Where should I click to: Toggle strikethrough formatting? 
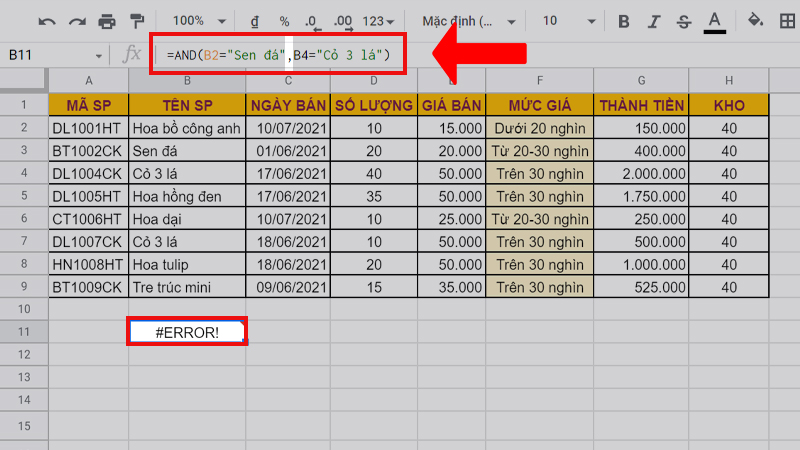(x=684, y=21)
